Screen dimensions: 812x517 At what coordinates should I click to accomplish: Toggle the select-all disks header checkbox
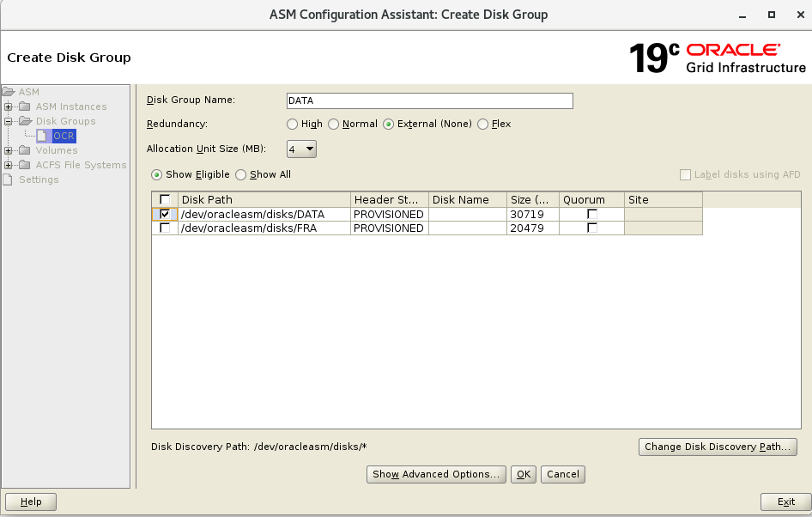165,199
